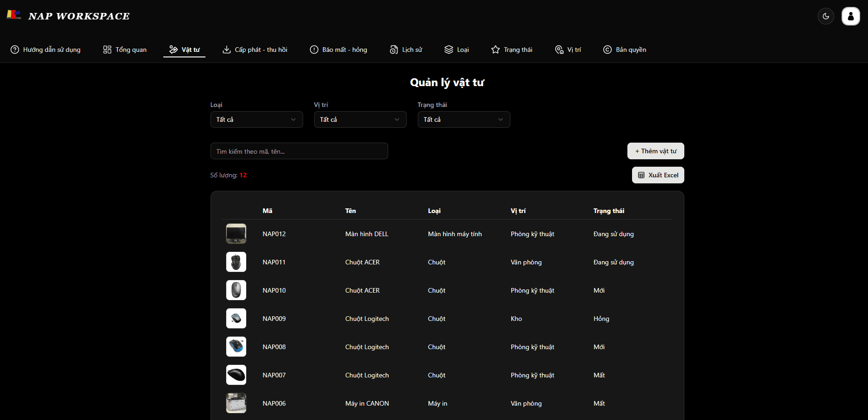Focus the search by code or name field
Image resolution: width=868 pixels, height=420 pixels.
(x=299, y=151)
